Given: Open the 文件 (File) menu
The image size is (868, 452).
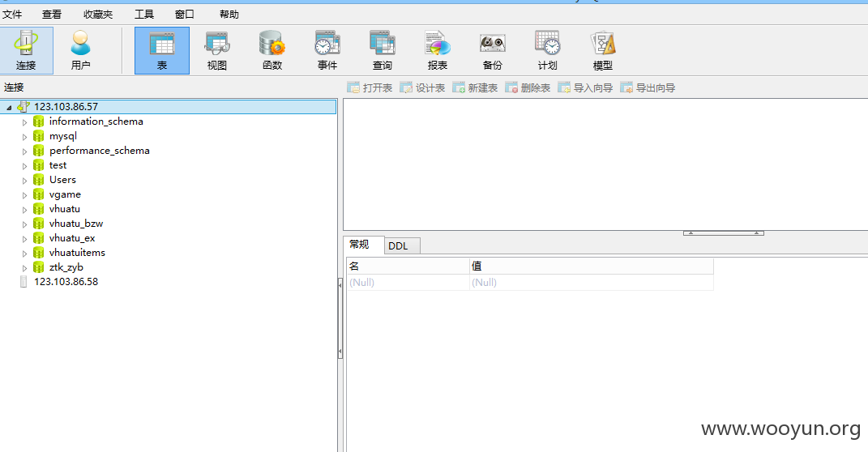Looking at the screenshot, I should pos(12,15).
